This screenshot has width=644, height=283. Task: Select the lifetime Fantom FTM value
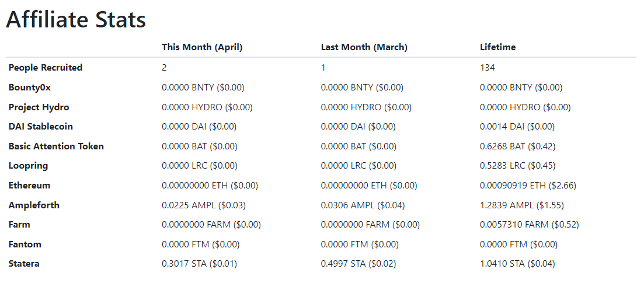[518, 244]
